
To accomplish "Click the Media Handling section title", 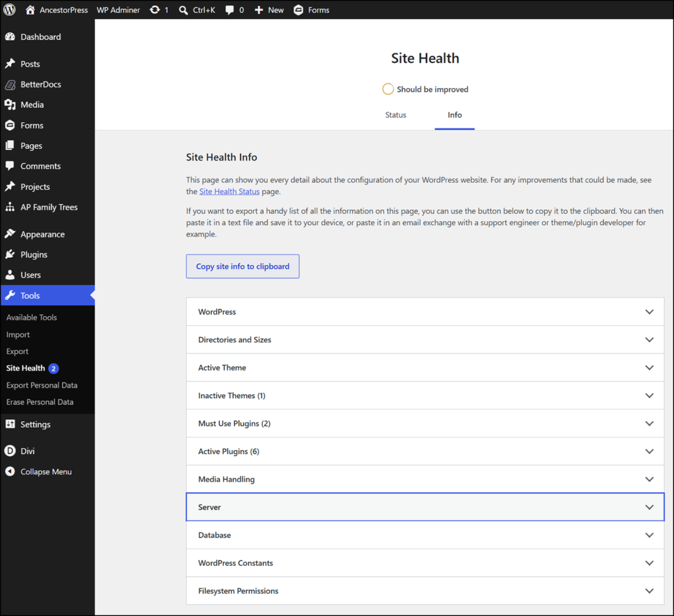I will tap(226, 479).
